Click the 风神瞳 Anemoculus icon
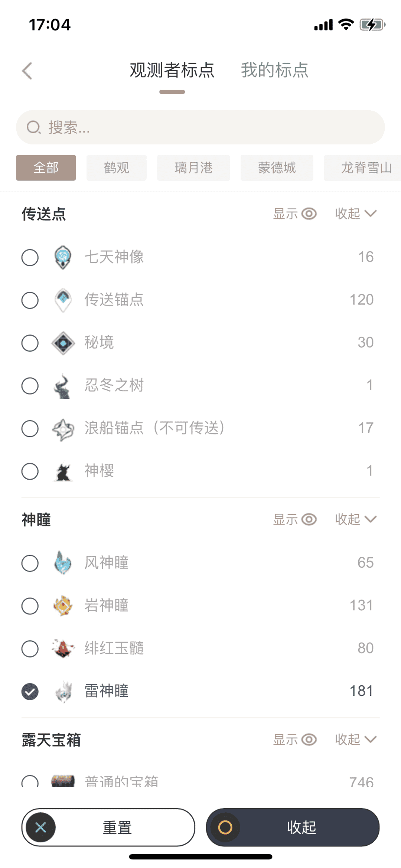Image resolution: width=401 pixels, height=868 pixels. [63, 563]
